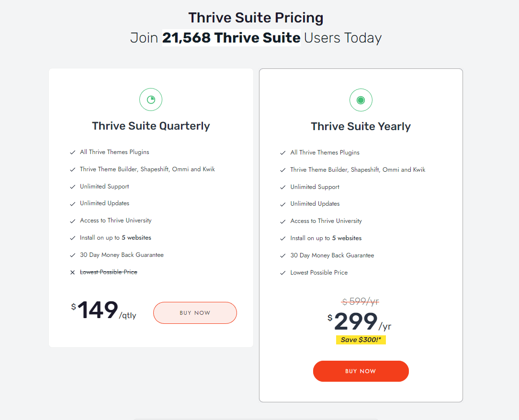Click the "$149/qtly" price text
The width and height of the screenshot is (519, 420).
102,311
